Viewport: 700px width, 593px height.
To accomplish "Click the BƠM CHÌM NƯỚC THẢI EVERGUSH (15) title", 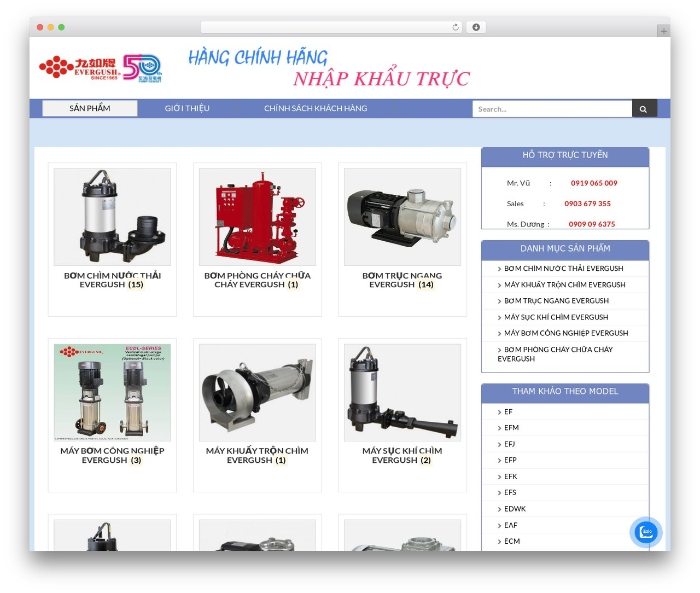I will 112,280.
